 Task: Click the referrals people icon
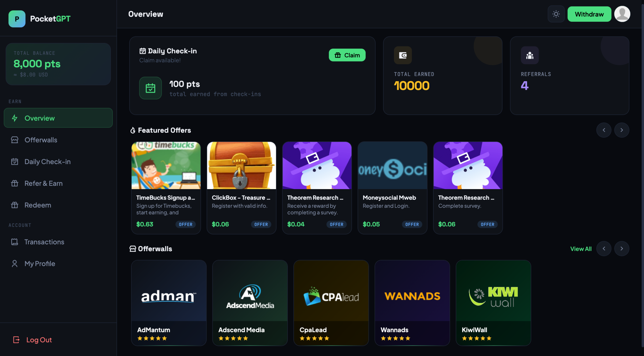[530, 55]
